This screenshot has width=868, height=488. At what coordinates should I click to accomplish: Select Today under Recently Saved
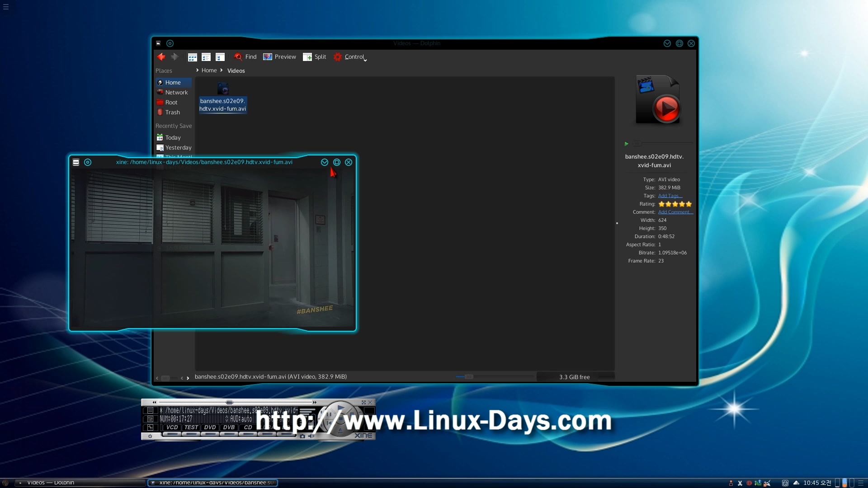point(174,138)
